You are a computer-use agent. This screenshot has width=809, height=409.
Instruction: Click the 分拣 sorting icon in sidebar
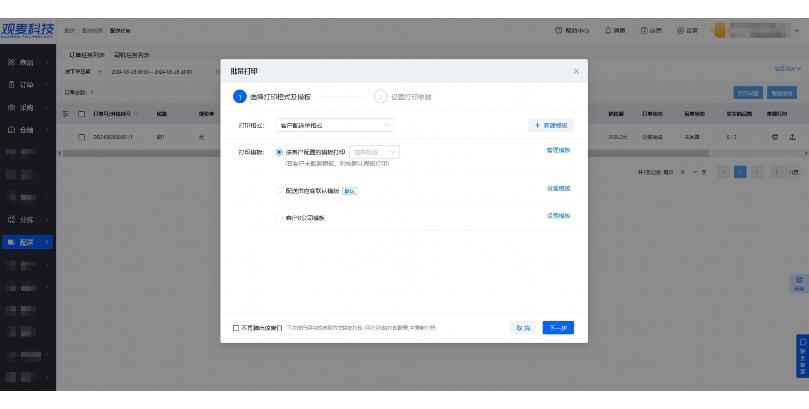pos(11,220)
